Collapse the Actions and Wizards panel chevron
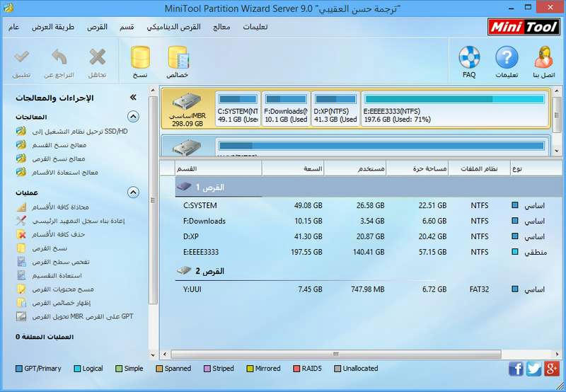The width and height of the screenshot is (566, 392). 133,97
